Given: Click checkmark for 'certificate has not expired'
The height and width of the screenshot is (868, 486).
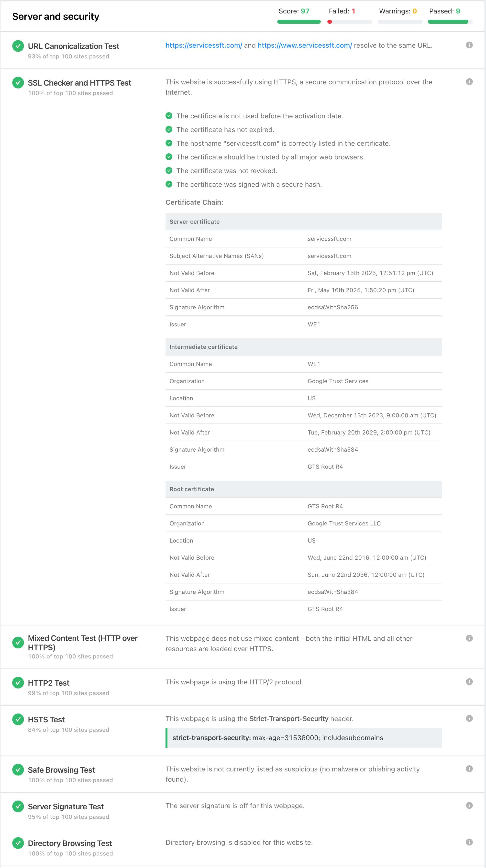Looking at the screenshot, I should pyautogui.click(x=169, y=129).
